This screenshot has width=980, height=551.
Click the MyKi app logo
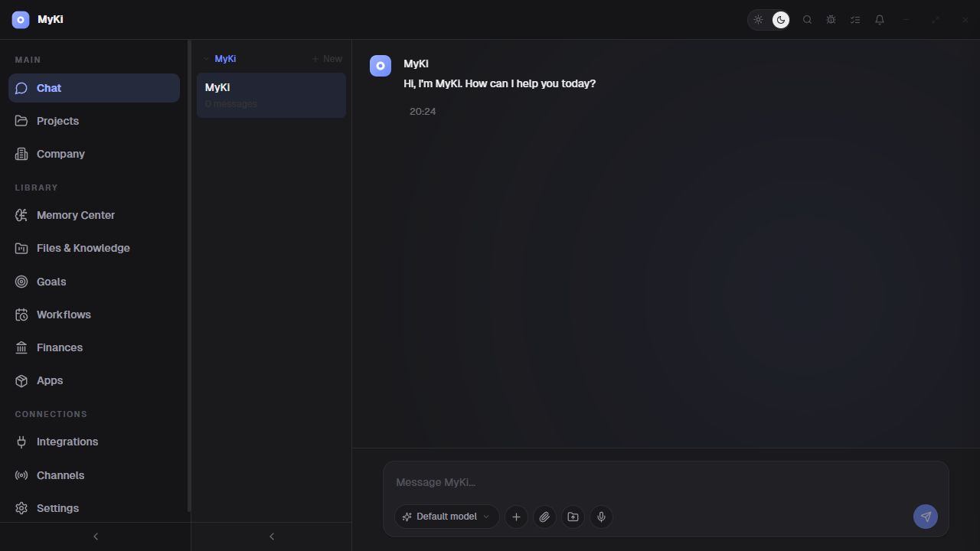21,20
